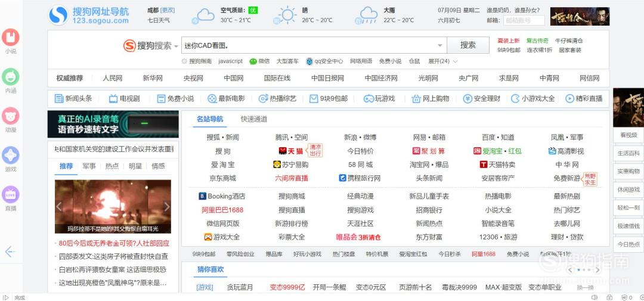Open 精彩直播 play icon link

pyautogui.click(x=584, y=98)
